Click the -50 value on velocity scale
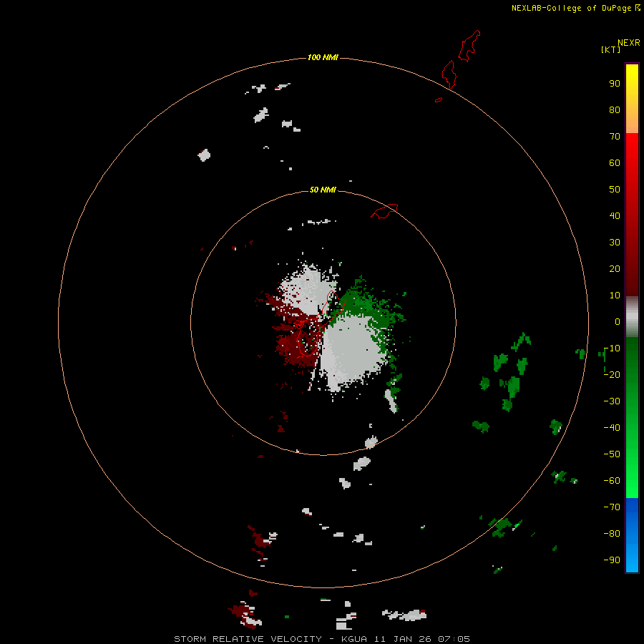 coord(612,454)
